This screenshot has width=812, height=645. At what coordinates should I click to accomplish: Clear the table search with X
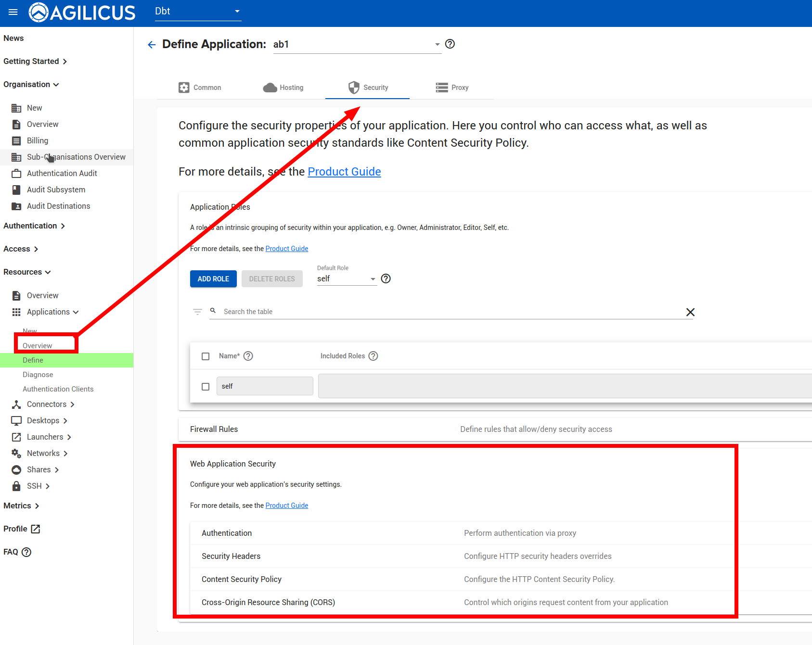[x=690, y=312]
